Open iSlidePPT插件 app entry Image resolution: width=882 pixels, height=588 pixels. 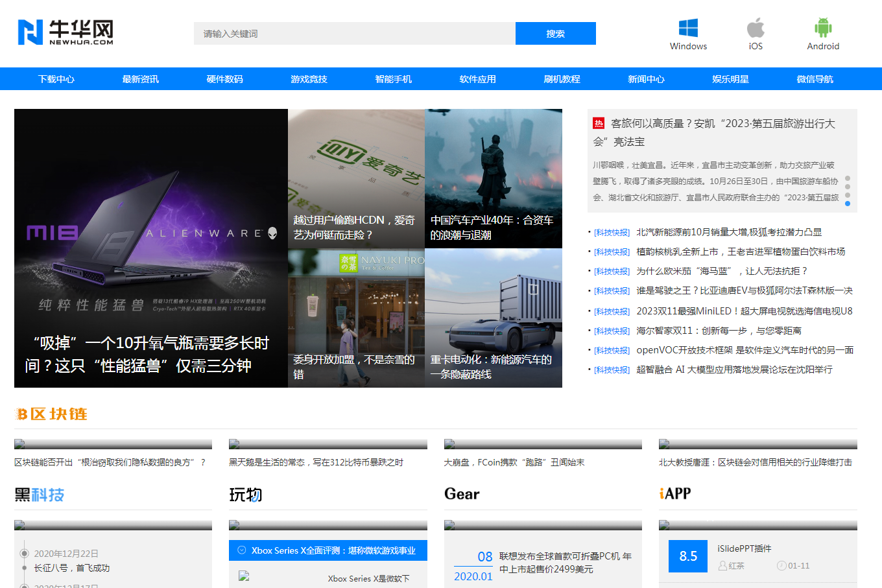click(745, 548)
